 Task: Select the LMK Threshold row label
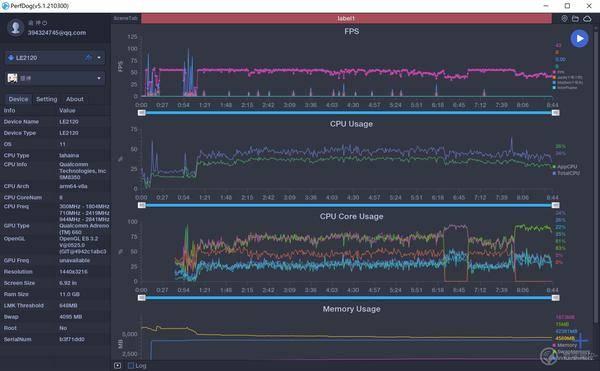pos(23,306)
